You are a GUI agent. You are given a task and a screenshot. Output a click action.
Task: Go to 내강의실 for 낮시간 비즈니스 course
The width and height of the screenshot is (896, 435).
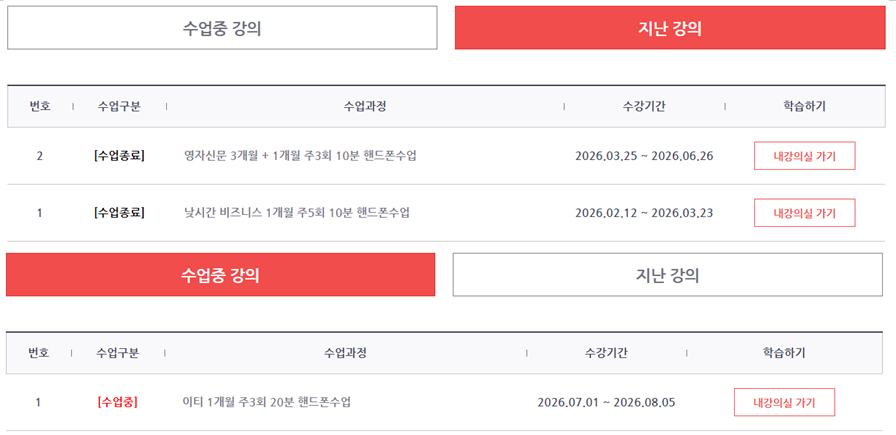click(805, 213)
